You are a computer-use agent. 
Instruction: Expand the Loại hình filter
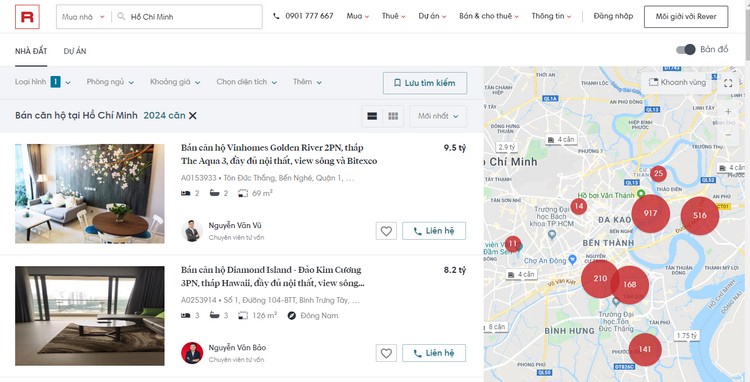click(x=43, y=82)
